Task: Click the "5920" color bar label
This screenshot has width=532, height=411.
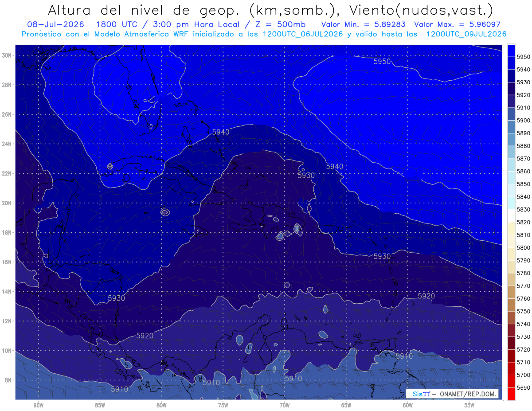Action: [x=523, y=95]
